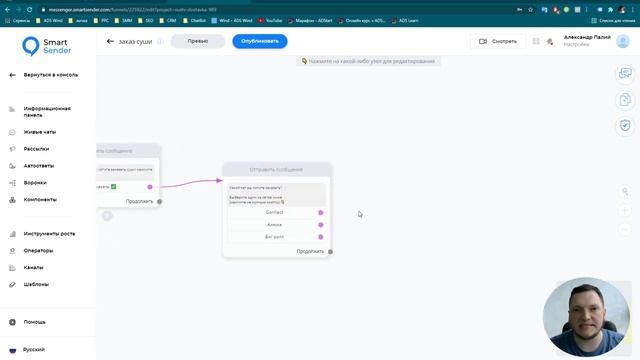The height and width of the screenshot is (360, 640).
Task: Click the user avatar icon
Action: click(x=623, y=41)
